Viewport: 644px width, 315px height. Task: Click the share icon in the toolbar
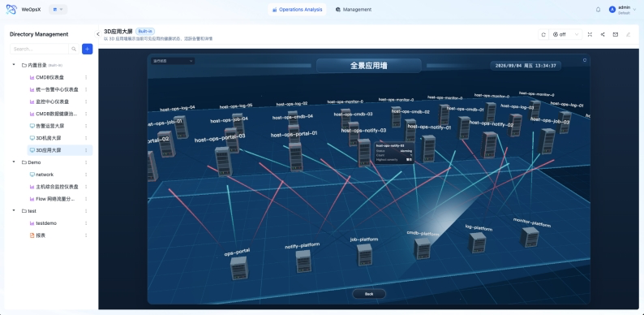coord(603,35)
